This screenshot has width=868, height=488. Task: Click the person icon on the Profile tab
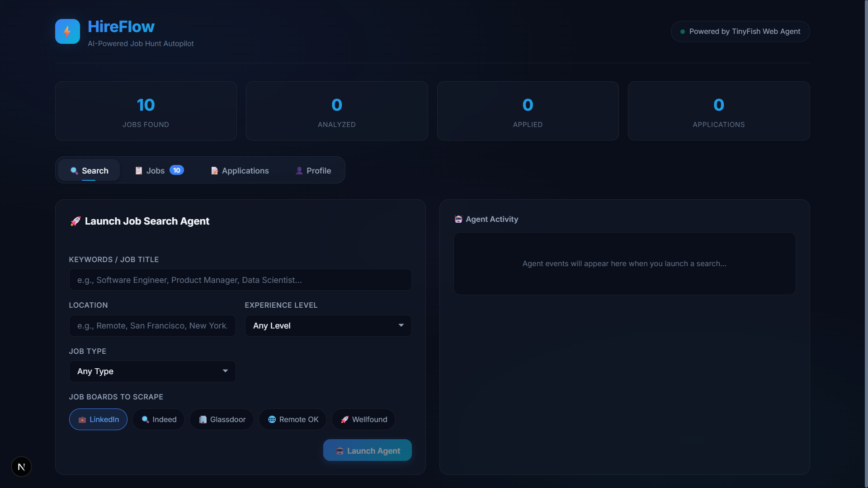pos(299,171)
